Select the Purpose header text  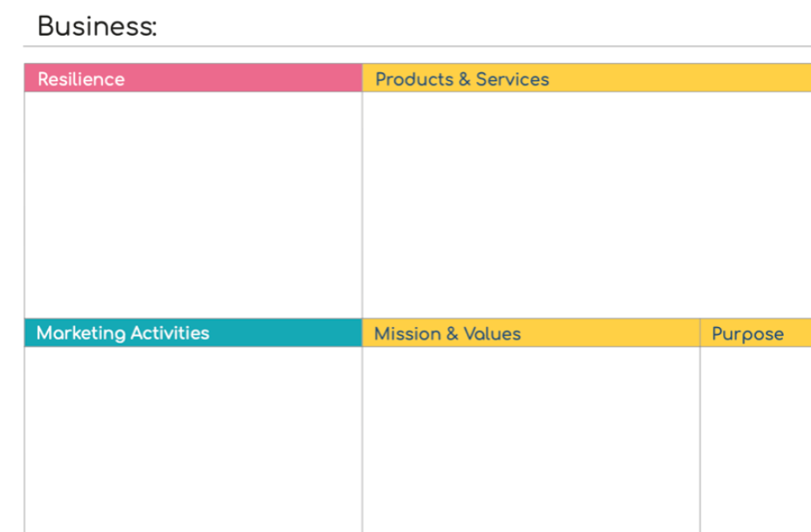pos(748,334)
